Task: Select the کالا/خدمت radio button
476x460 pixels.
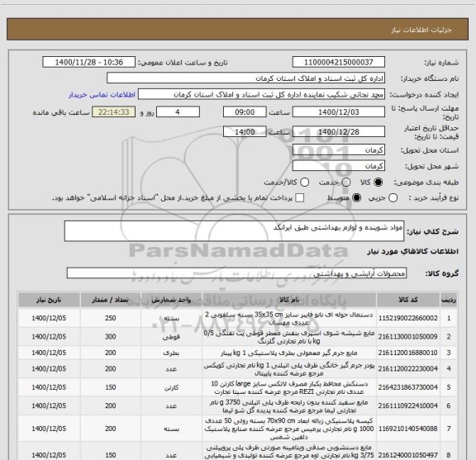Action: [x=304, y=183]
